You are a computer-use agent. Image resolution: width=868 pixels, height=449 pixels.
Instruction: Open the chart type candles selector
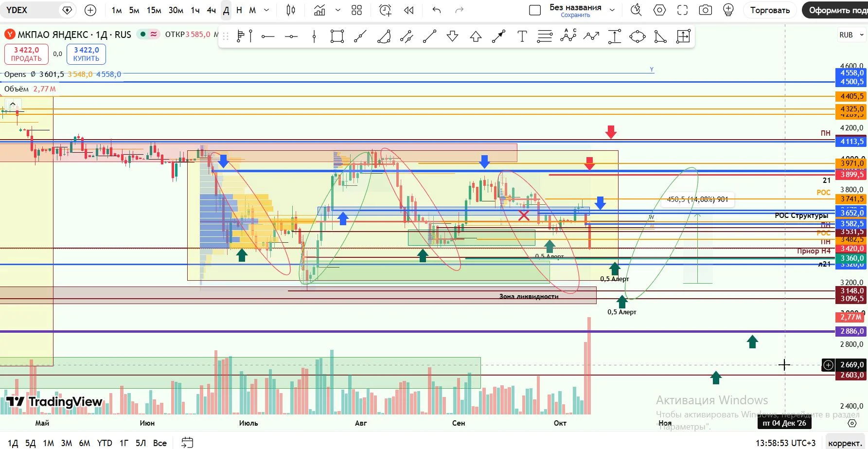point(291,10)
